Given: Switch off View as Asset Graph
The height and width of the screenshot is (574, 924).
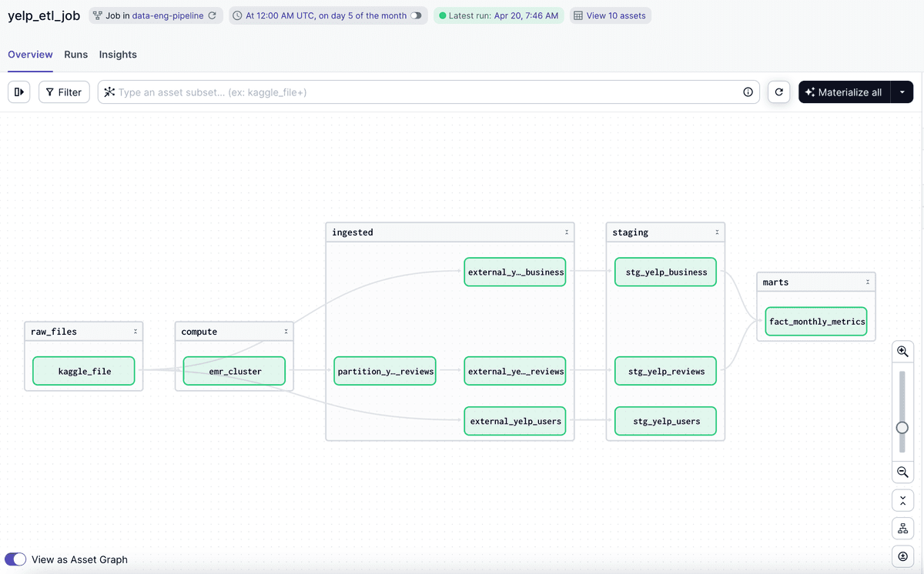Looking at the screenshot, I should (x=15, y=559).
